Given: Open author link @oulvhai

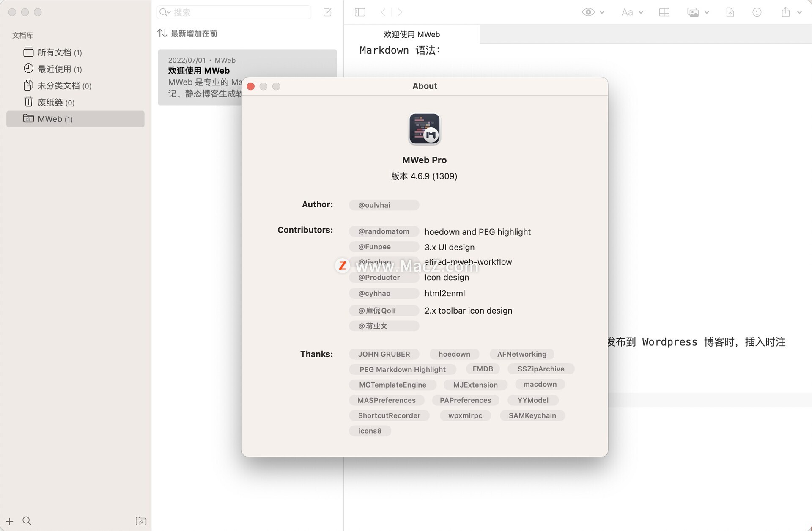Looking at the screenshot, I should 384,205.
